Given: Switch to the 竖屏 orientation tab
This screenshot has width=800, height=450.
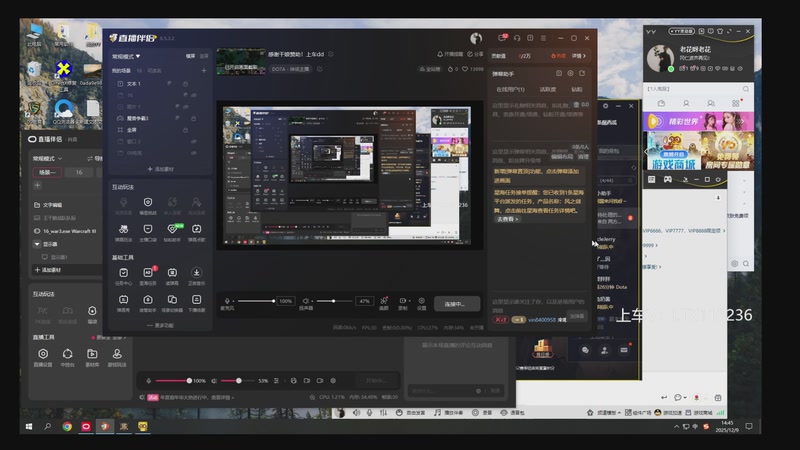Looking at the screenshot, I should [204, 56].
